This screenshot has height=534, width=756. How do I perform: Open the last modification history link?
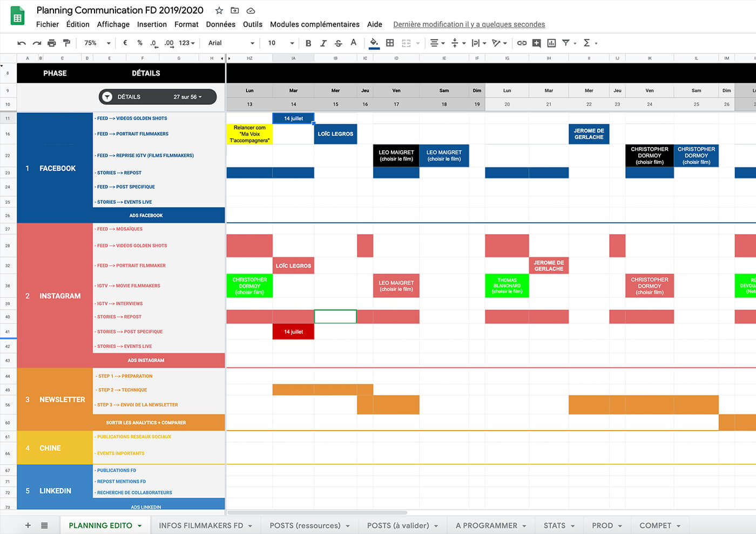[469, 24]
